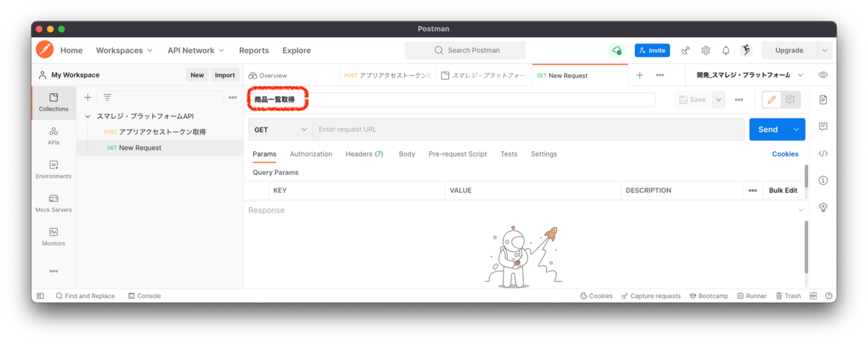Open Bootcamp

(709, 295)
